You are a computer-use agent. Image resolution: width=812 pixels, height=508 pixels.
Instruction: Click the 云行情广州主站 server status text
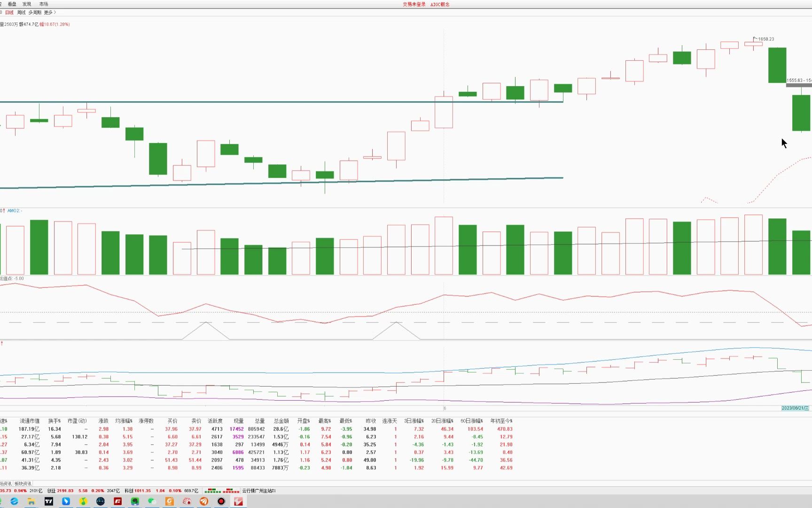(x=259, y=491)
